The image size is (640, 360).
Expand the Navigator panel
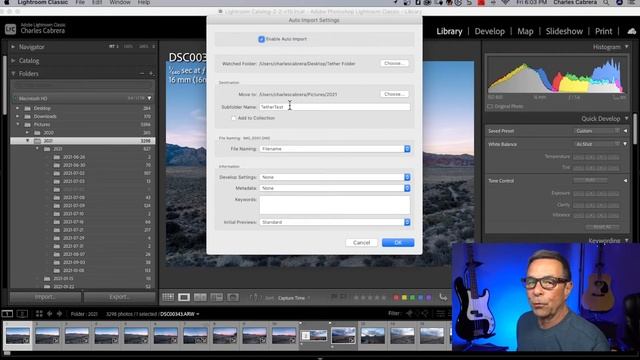pos(13,47)
